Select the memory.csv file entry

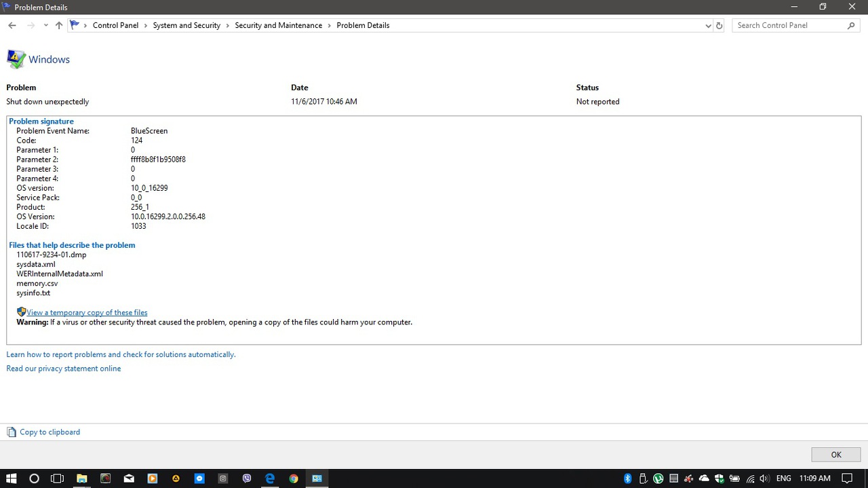(x=37, y=284)
